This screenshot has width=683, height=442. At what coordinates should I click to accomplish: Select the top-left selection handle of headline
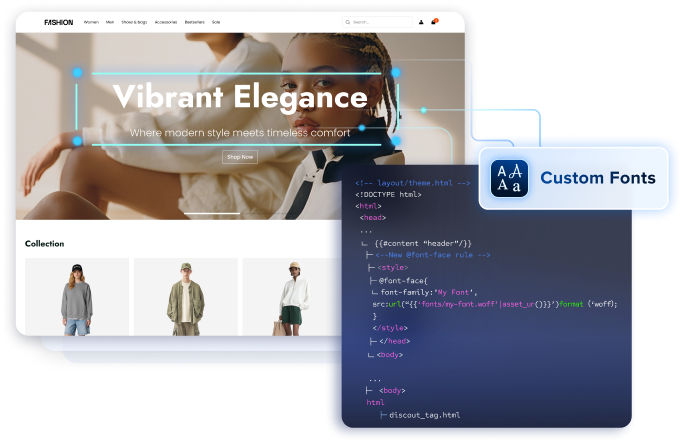76,72
